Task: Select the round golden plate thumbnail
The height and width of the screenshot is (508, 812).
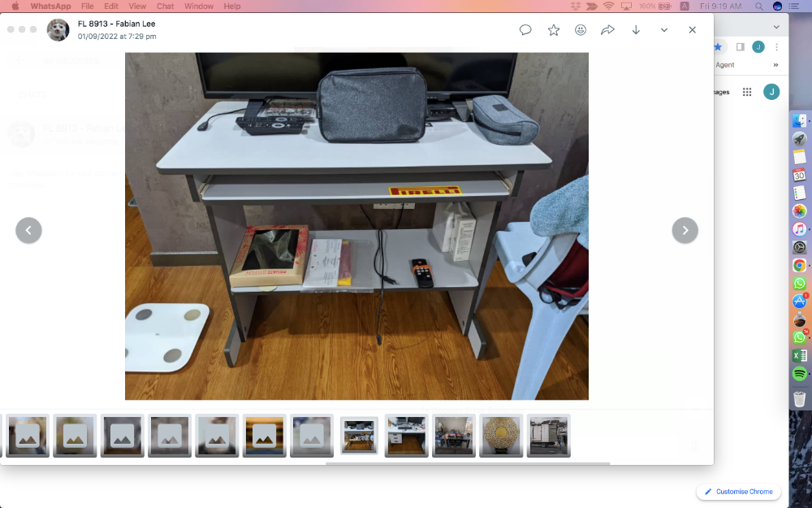Action: point(501,436)
